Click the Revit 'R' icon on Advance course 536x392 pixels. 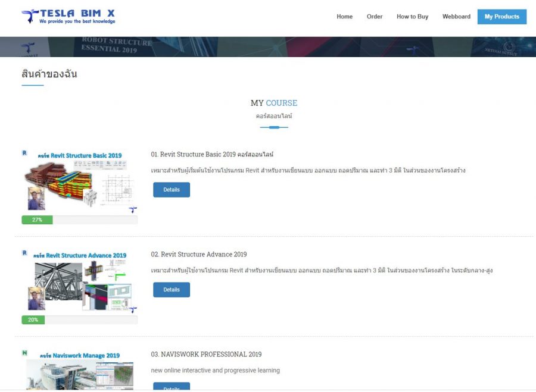click(x=24, y=253)
